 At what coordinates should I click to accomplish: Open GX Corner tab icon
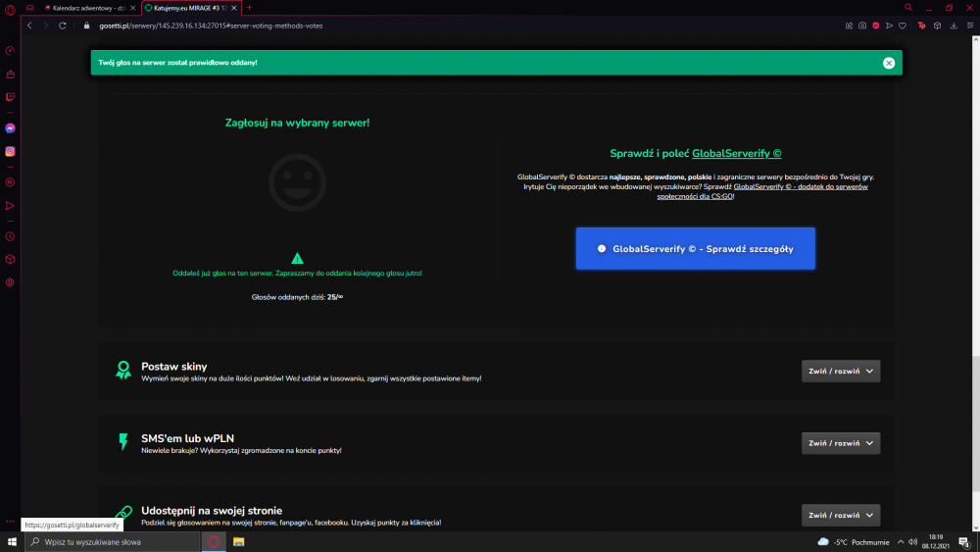pos(30,8)
